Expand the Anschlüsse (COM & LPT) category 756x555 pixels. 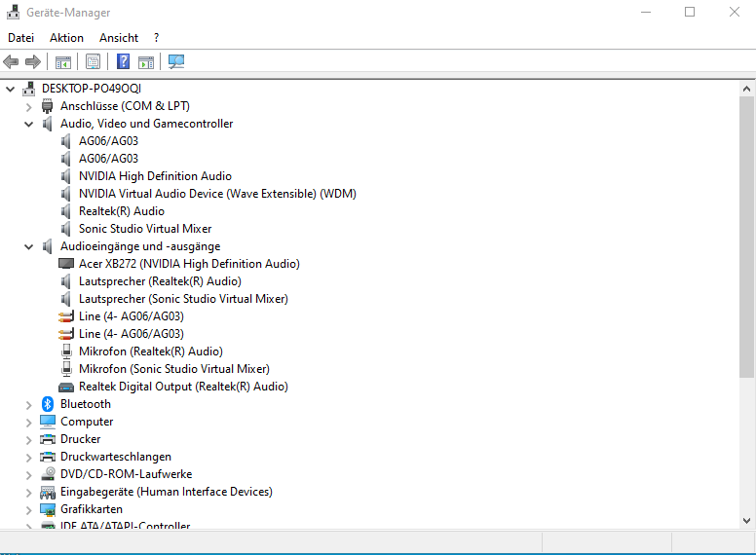[28, 106]
